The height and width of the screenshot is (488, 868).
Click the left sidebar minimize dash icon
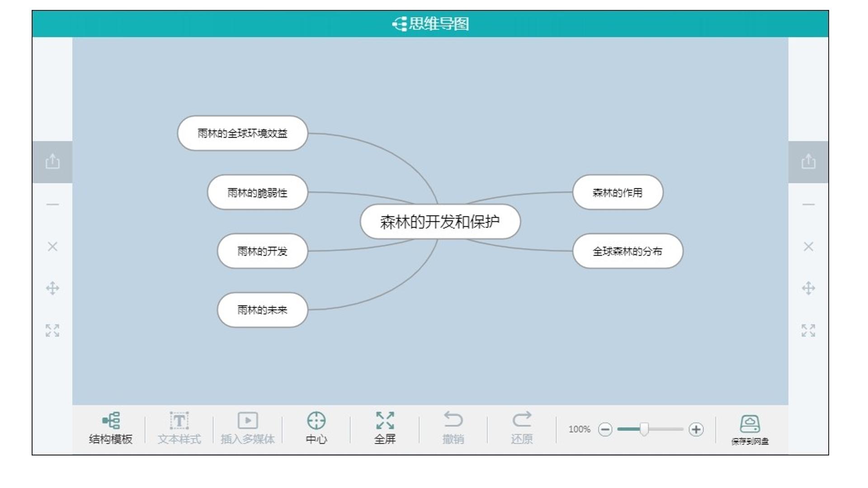point(52,205)
